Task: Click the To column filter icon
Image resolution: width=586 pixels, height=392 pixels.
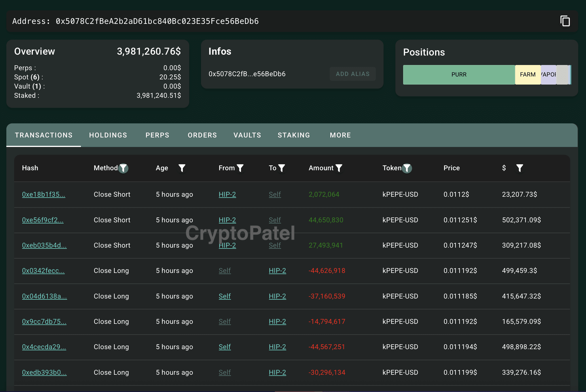Action: tap(282, 168)
